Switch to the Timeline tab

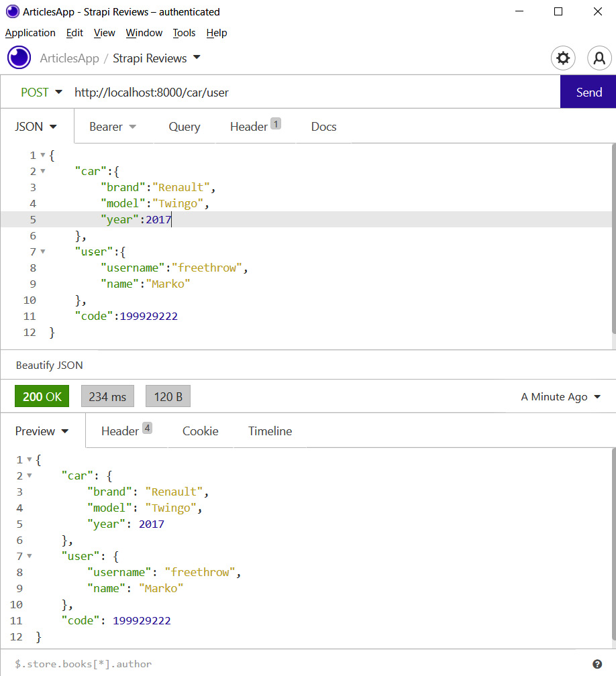tap(270, 431)
